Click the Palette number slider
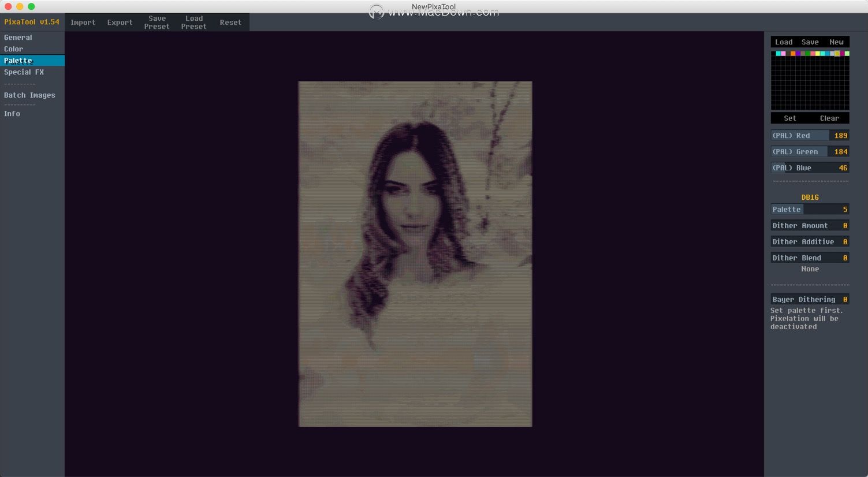Image resolution: width=868 pixels, height=477 pixels. (810, 210)
